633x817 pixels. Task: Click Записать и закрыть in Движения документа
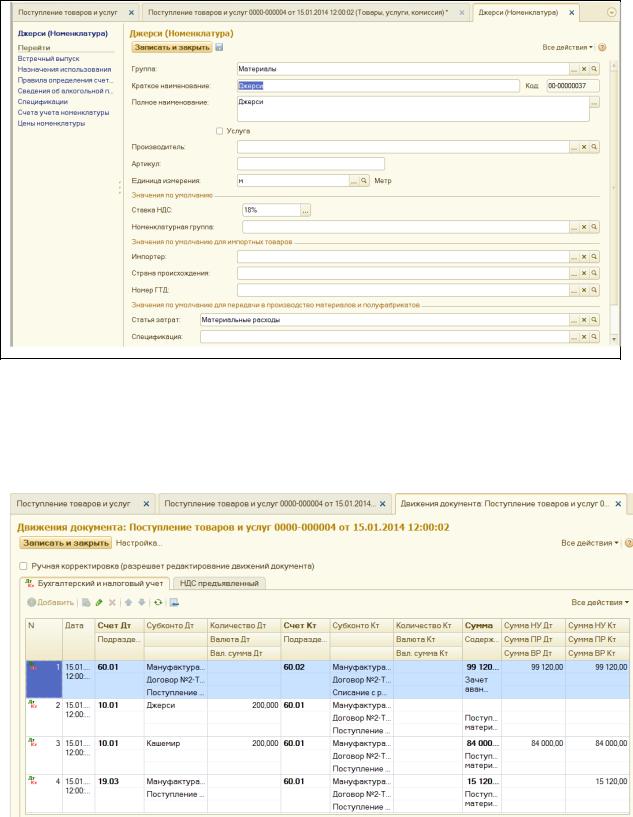tap(66, 543)
